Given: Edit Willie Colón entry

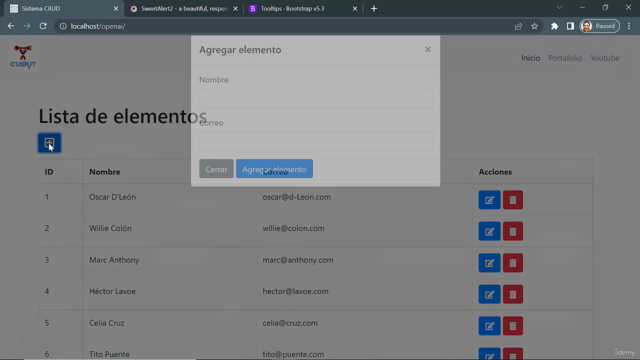Looking at the screenshot, I should [x=489, y=231].
